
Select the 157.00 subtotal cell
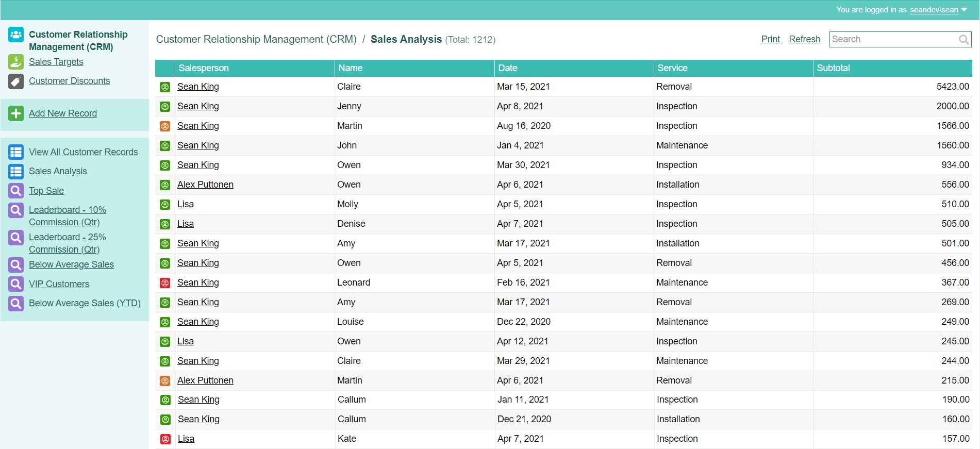coord(892,439)
